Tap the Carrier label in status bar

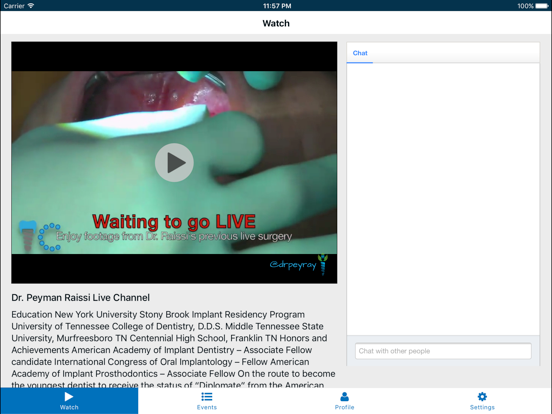tap(14, 6)
